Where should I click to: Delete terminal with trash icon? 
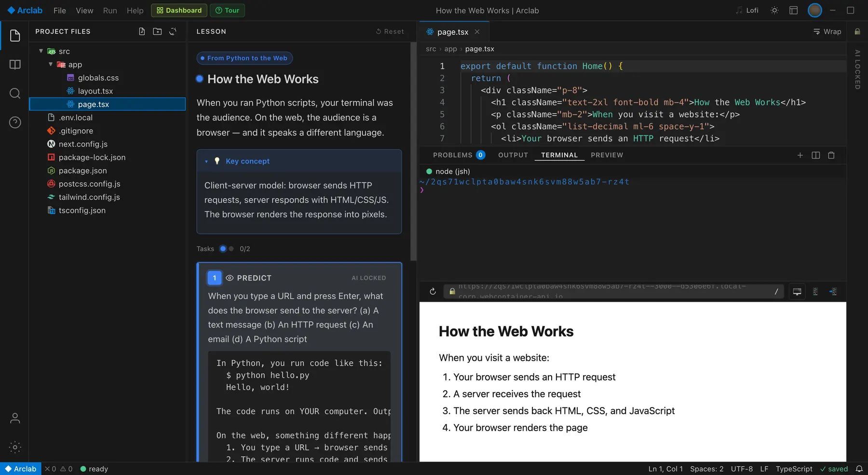tap(831, 155)
